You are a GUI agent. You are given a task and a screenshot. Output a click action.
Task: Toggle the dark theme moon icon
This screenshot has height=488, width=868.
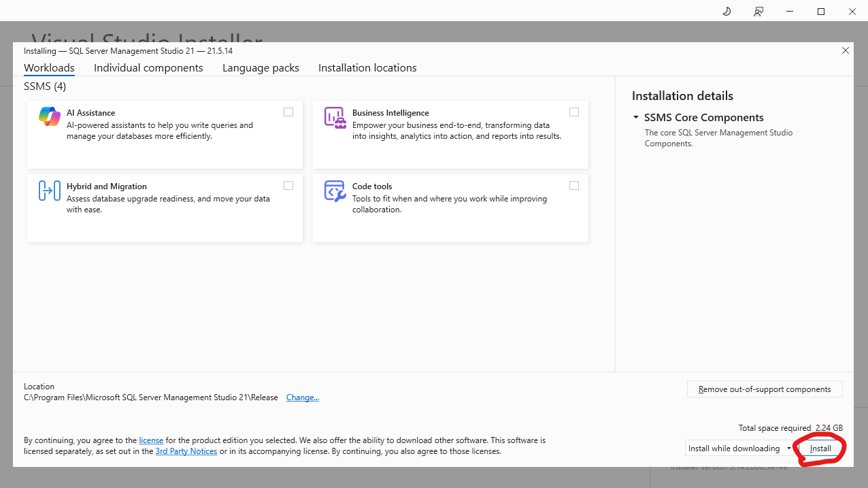coord(727,12)
